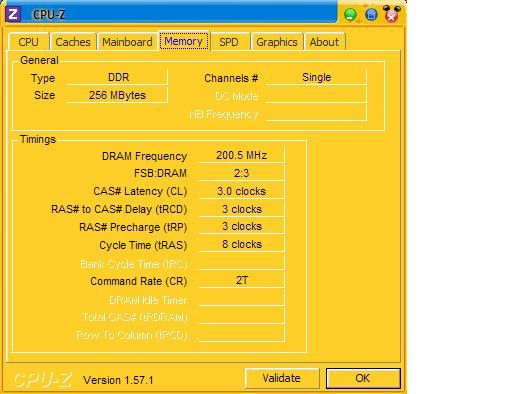The height and width of the screenshot is (394, 512).
Task: Click the CPU-Z purple Z logo icon
Action: coord(13,14)
